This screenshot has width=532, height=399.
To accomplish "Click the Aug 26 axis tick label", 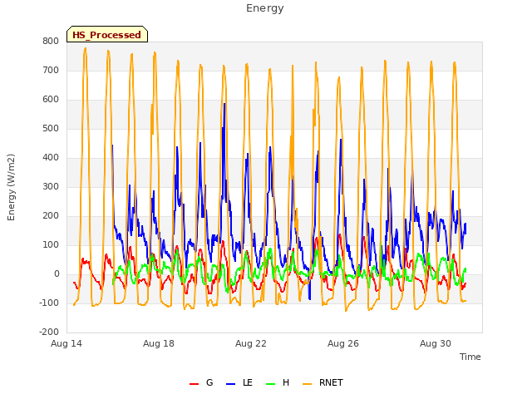I will (x=343, y=343).
